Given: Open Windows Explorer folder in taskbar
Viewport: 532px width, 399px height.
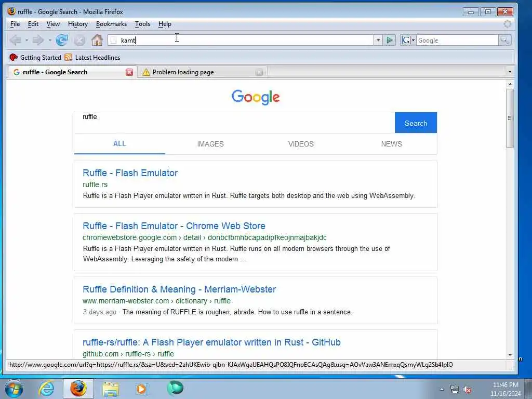Looking at the screenshot, I should click(111, 389).
